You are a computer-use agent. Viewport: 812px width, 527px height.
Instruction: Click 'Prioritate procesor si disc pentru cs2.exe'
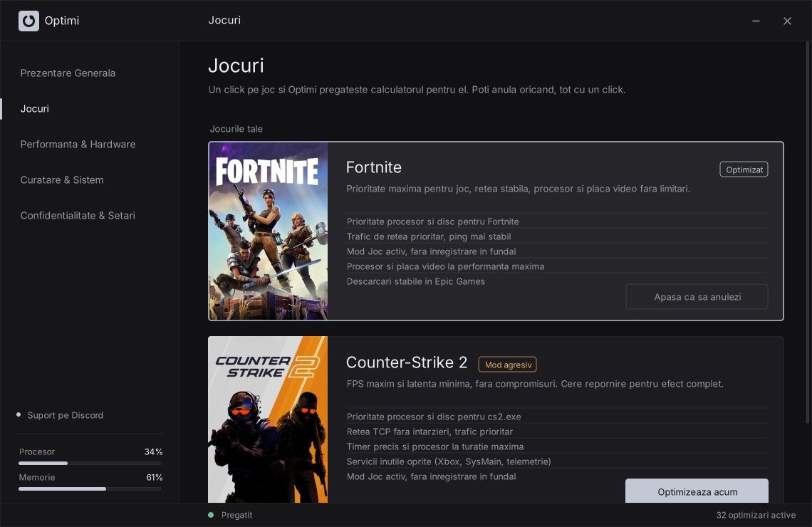click(x=434, y=417)
